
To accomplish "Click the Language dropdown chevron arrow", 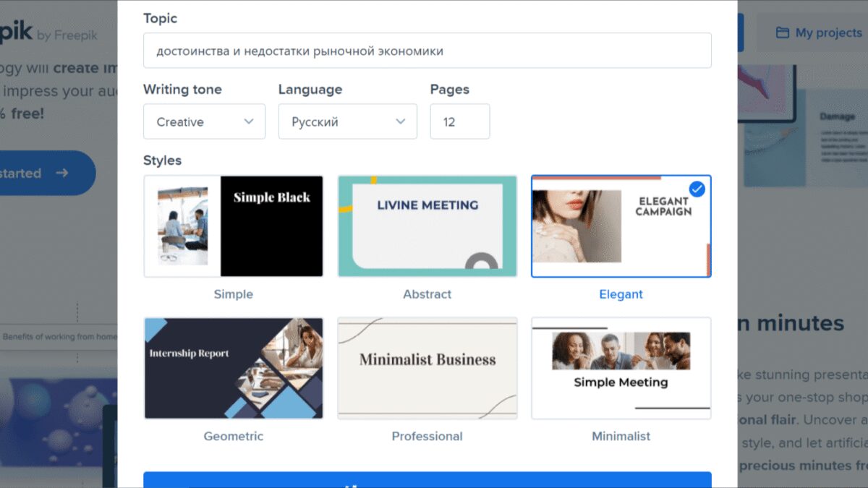I will pos(401,121).
